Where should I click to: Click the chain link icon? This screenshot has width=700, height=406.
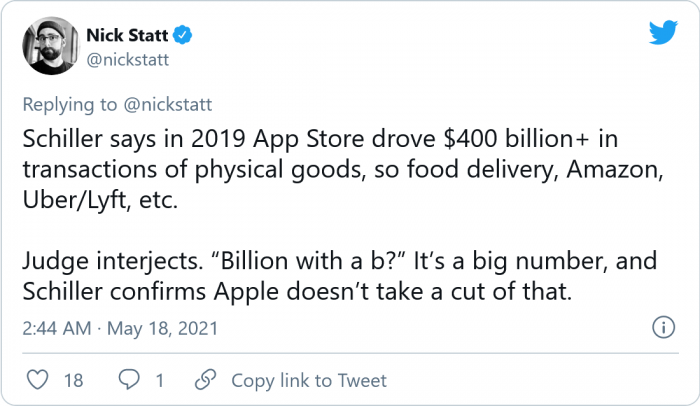coord(207,380)
